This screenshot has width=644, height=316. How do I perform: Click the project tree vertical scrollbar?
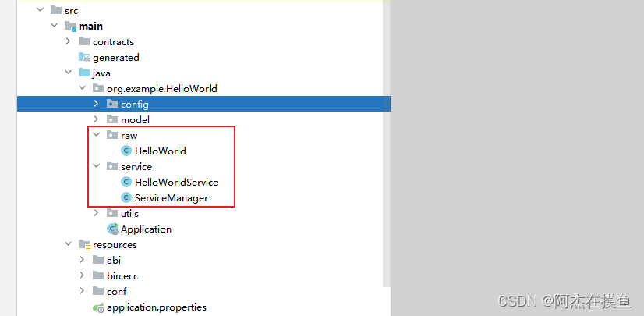[x=387, y=144]
